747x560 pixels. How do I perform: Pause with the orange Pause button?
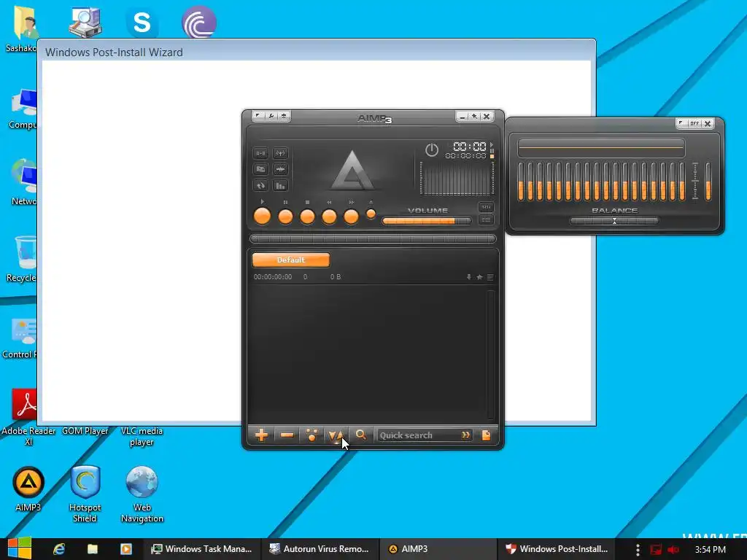pos(285,217)
